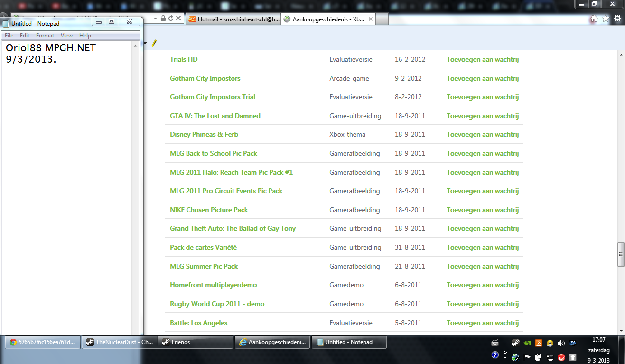Click the white up-arrow tray icon
This screenshot has width=625, height=364.
(x=573, y=356)
